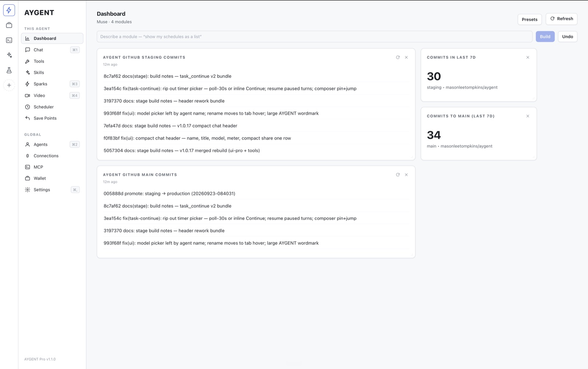Open the MCP page
Image resolution: width=588 pixels, height=369 pixels.
coord(52,167)
